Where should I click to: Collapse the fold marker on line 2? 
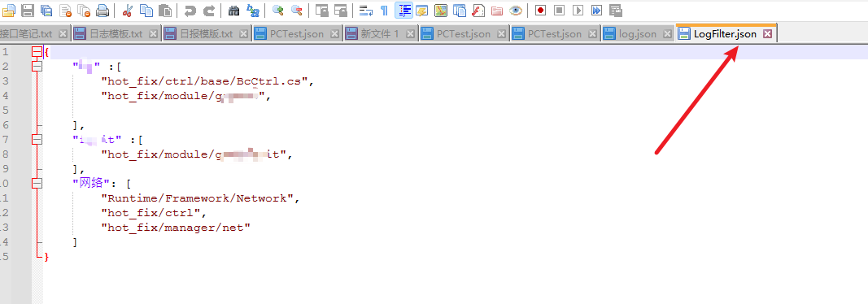[x=37, y=67]
